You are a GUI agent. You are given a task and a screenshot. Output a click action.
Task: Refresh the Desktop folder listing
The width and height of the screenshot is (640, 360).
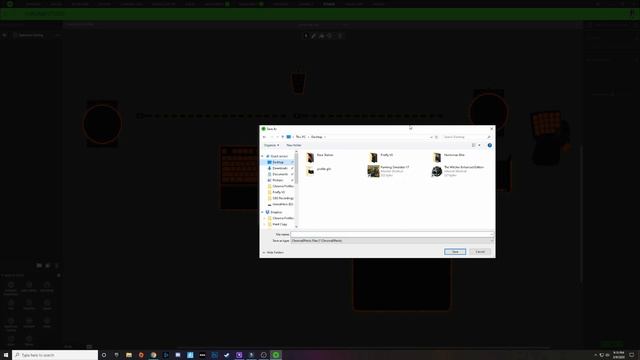coord(436,137)
